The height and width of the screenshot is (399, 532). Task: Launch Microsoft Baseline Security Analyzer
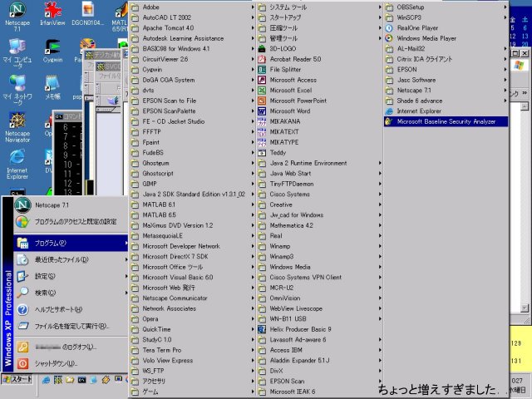(x=446, y=121)
